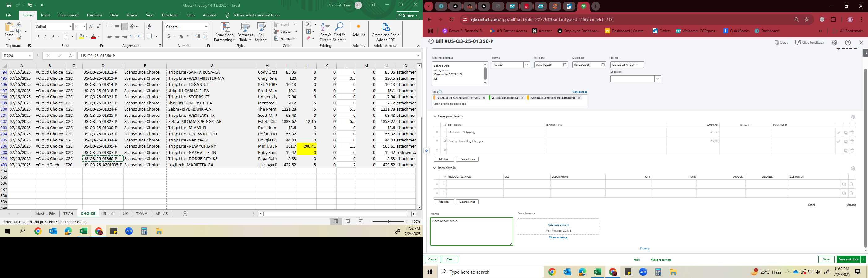Click the Format Painter brush icon

pyautogui.click(x=19, y=38)
